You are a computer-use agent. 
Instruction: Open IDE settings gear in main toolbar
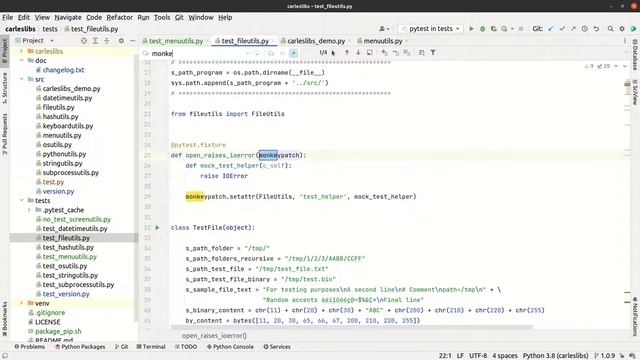point(622,29)
